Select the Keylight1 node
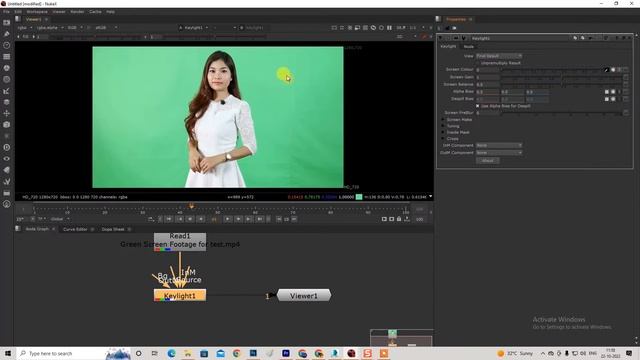The width and height of the screenshot is (640, 360). pyautogui.click(x=180, y=295)
